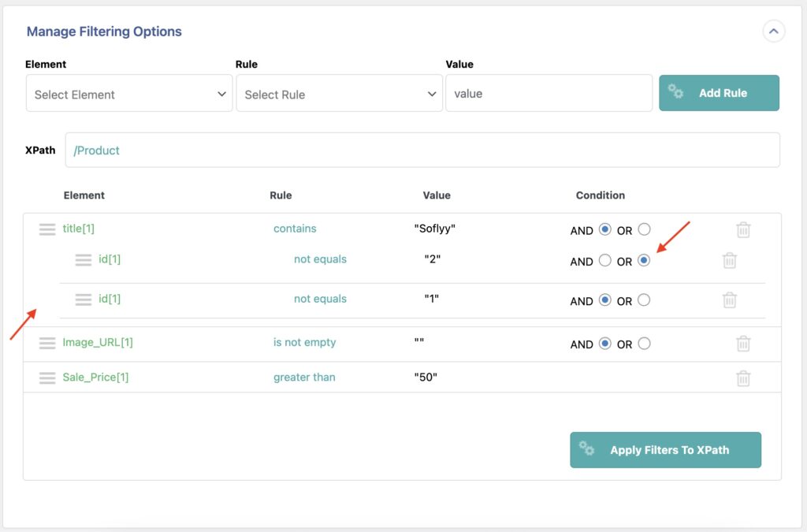Trash the Image_URL is not empty filter

click(x=743, y=343)
